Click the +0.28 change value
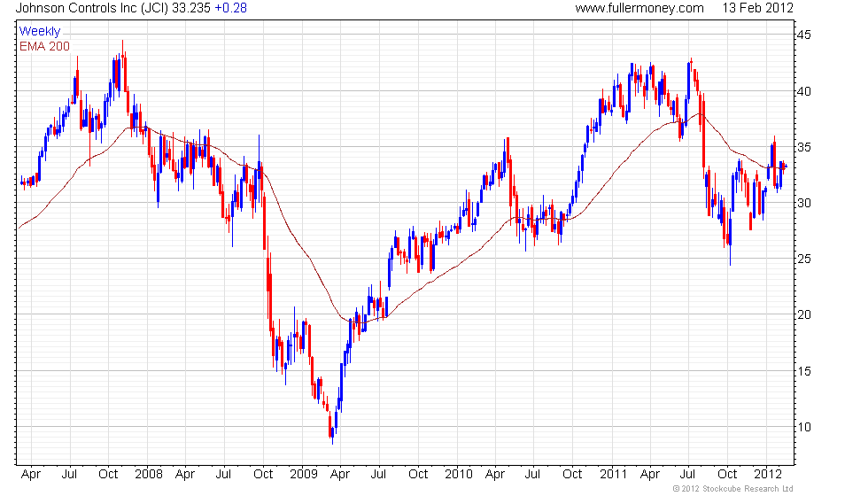 pyautogui.click(x=231, y=8)
